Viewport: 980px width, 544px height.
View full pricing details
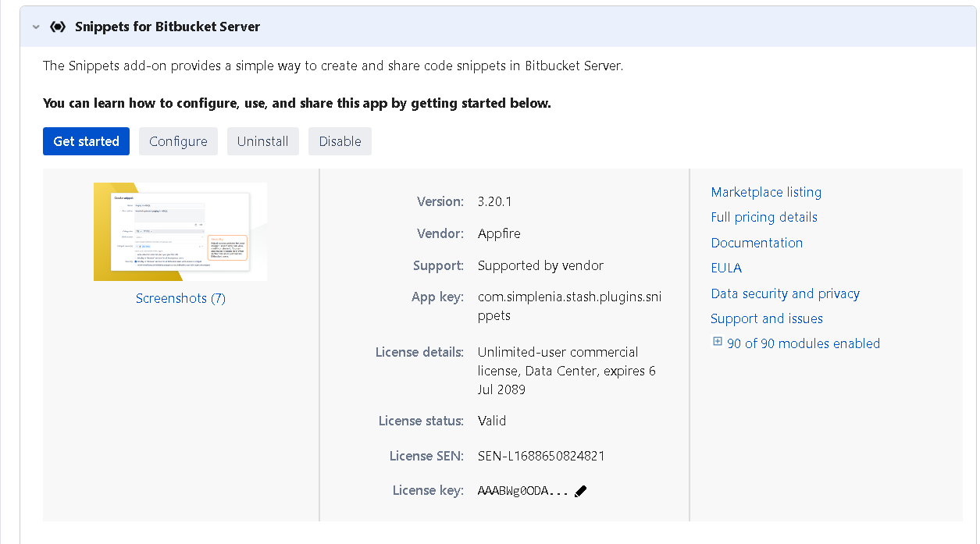coord(764,217)
